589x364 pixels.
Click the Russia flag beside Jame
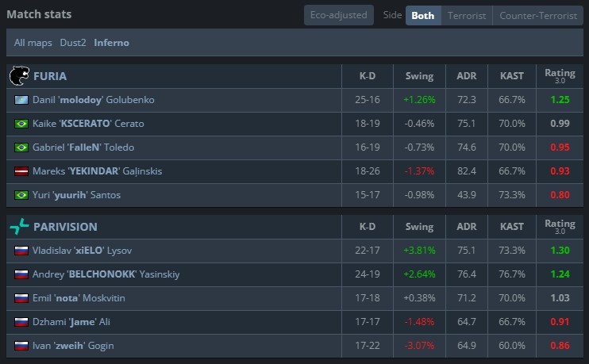21,322
